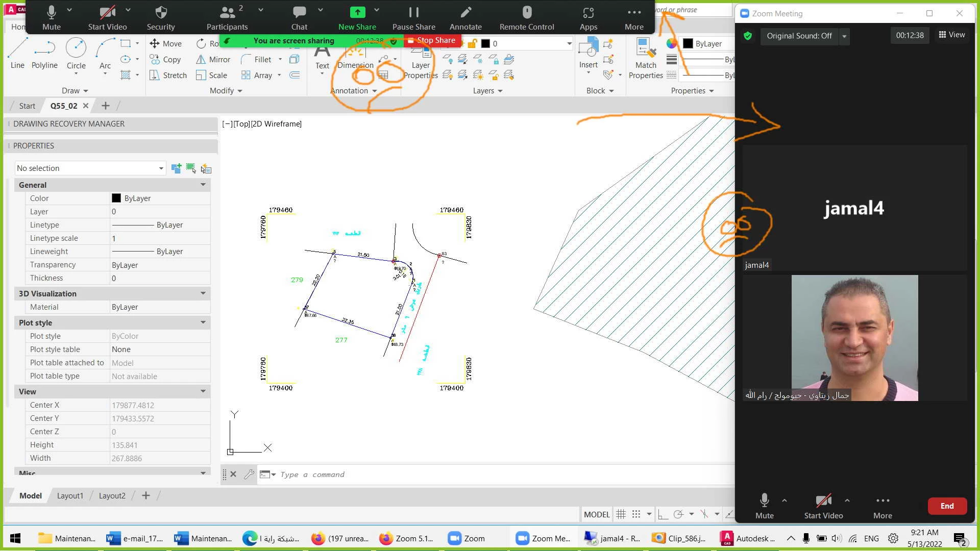Switch to Layout1 tab

tap(70, 496)
